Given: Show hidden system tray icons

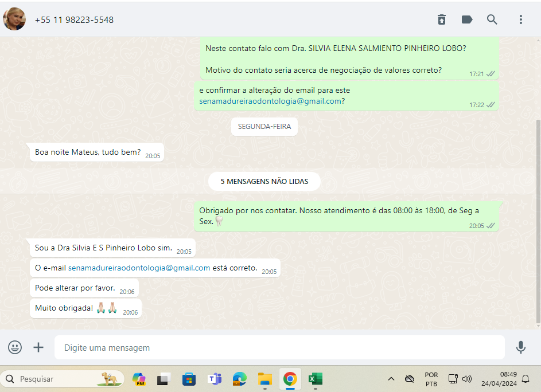Looking at the screenshot, I should pos(391,379).
